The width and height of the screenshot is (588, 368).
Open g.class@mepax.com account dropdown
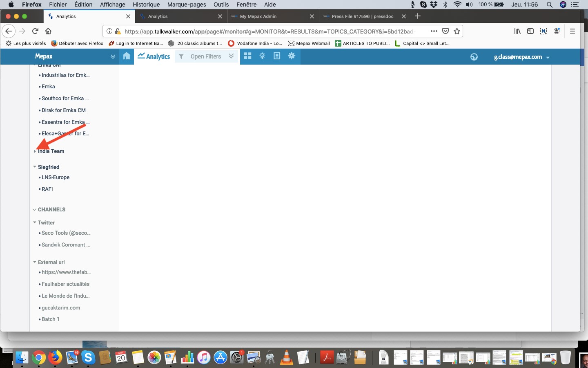522,57
